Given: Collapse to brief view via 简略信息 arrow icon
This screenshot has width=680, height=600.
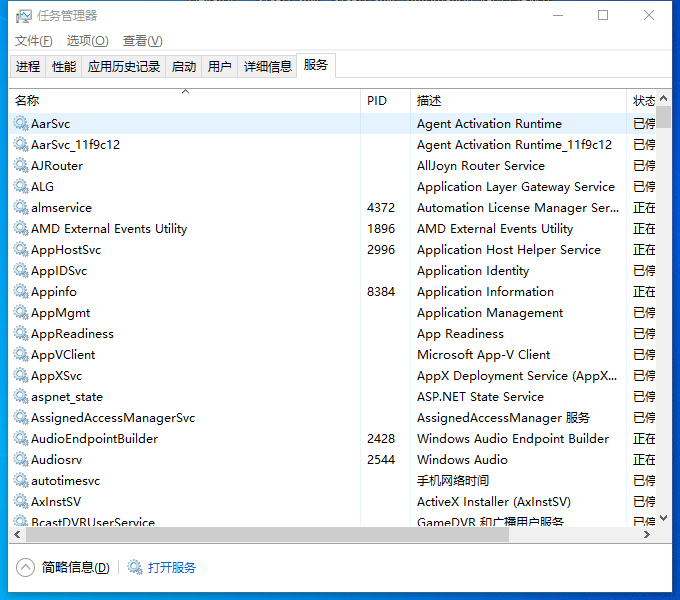Looking at the screenshot, I should 25,567.
